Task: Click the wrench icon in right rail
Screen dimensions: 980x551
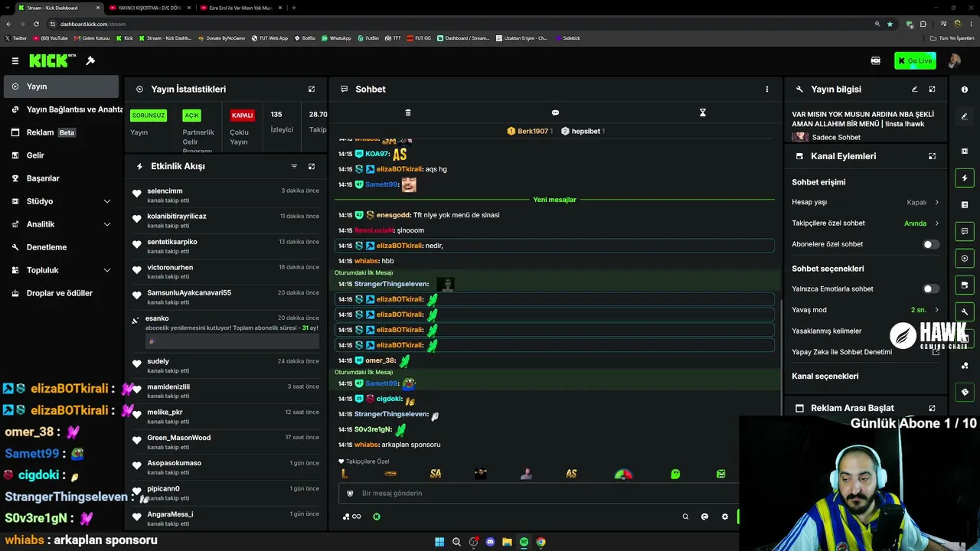Action: (x=965, y=311)
